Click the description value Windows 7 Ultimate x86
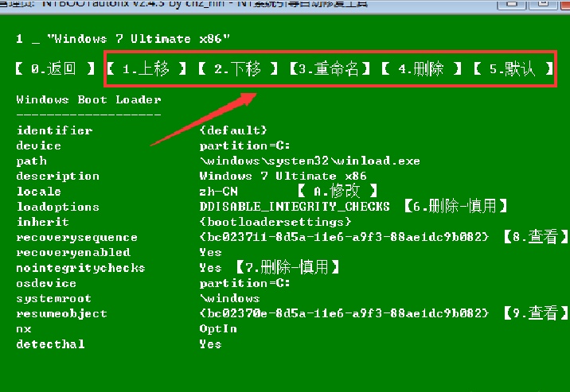This screenshot has height=392, width=570. tap(283, 176)
